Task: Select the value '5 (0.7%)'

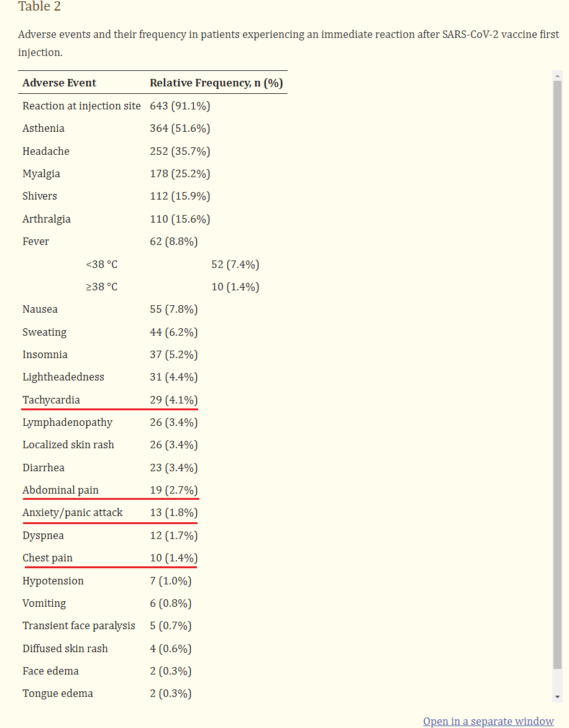Action: click(x=171, y=626)
